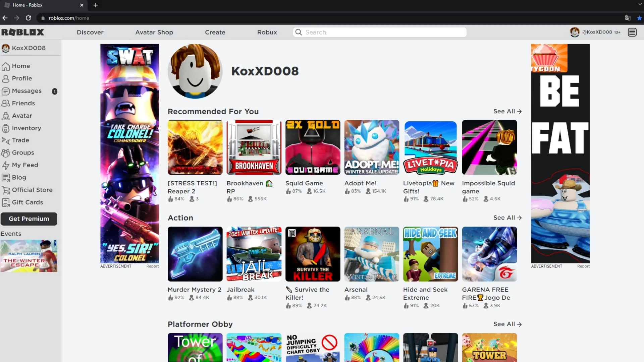Click the SWAT Colonel advertisement banner
The height and width of the screenshot is (362, 644).
129,154
